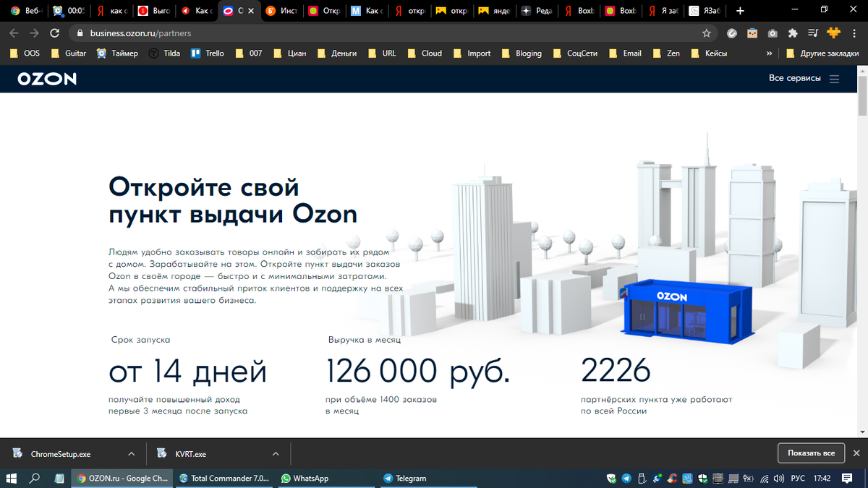Open the Extensions puzzle icon
This screenshot has height=488, width=868.
coord(793,33)
